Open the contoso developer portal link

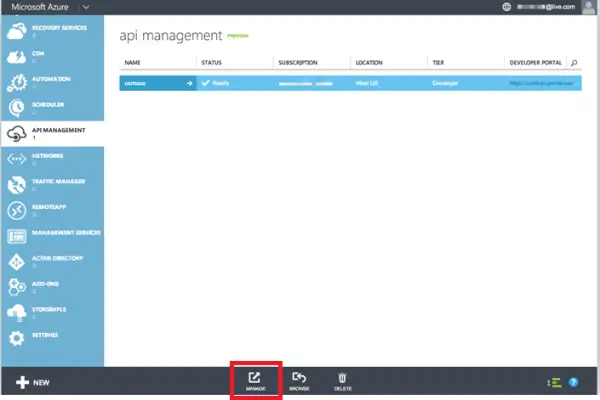point(542,83)
